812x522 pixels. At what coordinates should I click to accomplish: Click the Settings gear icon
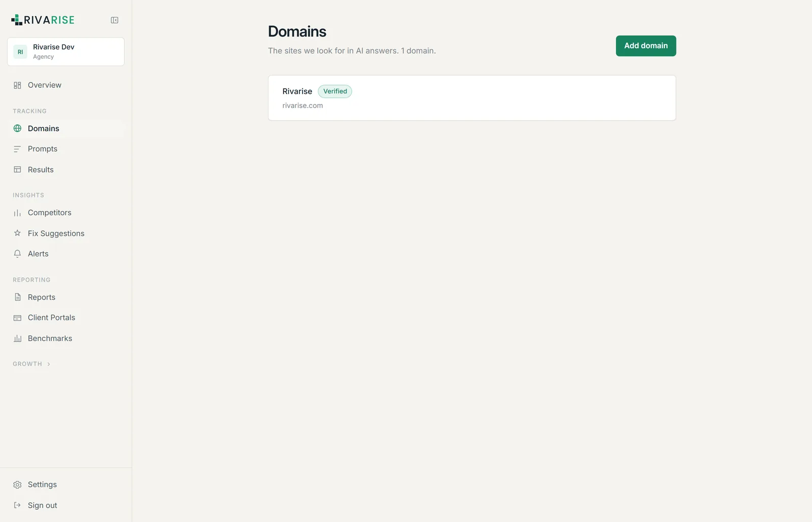click(17, 485)
